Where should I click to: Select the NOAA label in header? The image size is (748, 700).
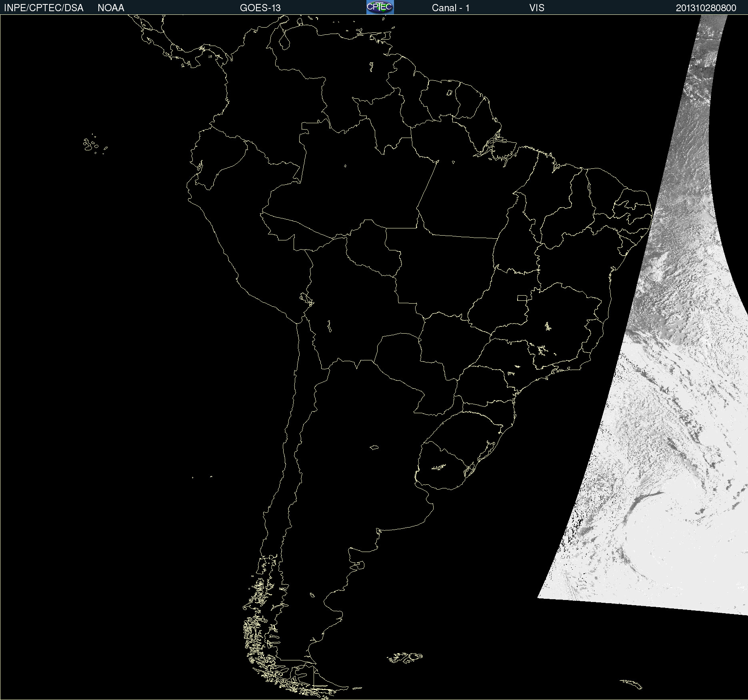pyautogui.click(x=111, y=8)
